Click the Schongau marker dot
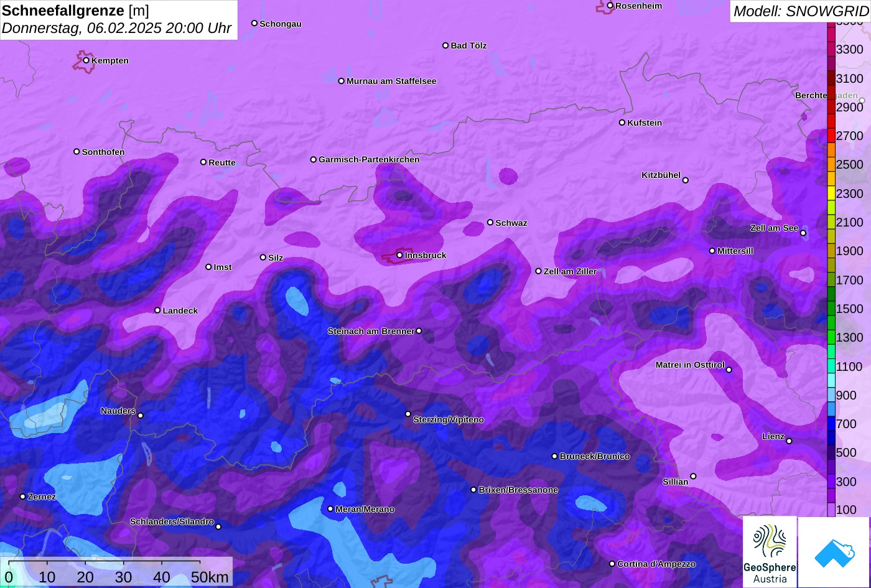The height and width of the screenshot is (588, 871). (254, 23)
